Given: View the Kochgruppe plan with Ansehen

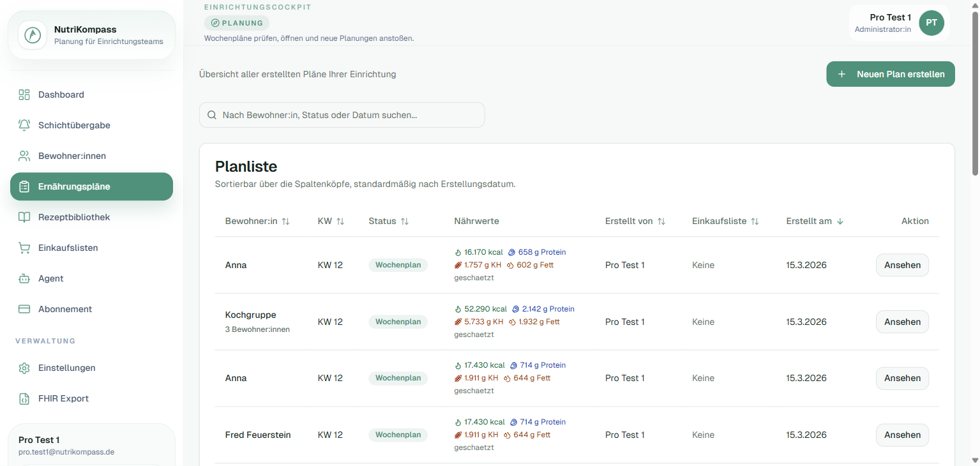Looking at the screenshot, I should click(901, 322).
